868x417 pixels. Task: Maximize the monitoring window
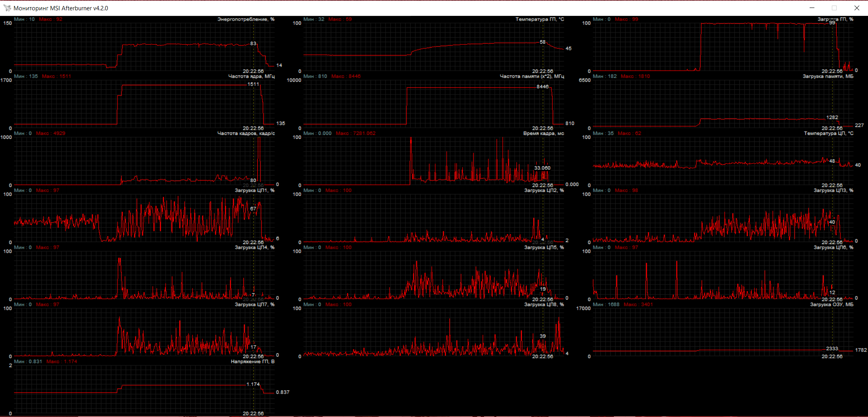click(x=834, y=8)
